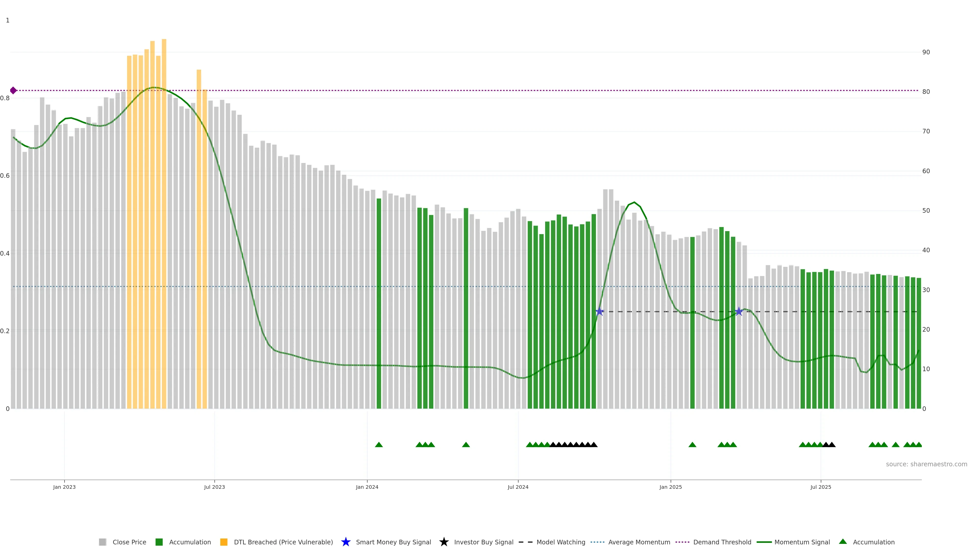Click the Jan 2023 axis label
This screenshot has height=551, width=980.
(64, 487)
